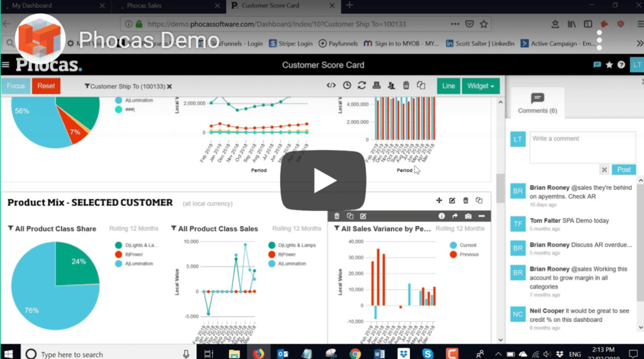Minimize the Sales Variance widget bar

click(481, 216)
